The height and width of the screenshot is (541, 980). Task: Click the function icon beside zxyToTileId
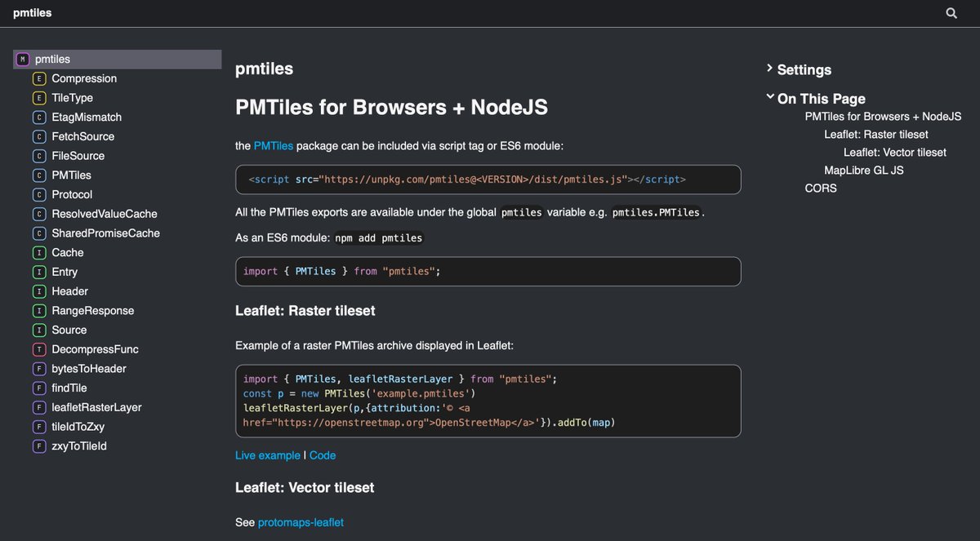[x=39, y=446]
